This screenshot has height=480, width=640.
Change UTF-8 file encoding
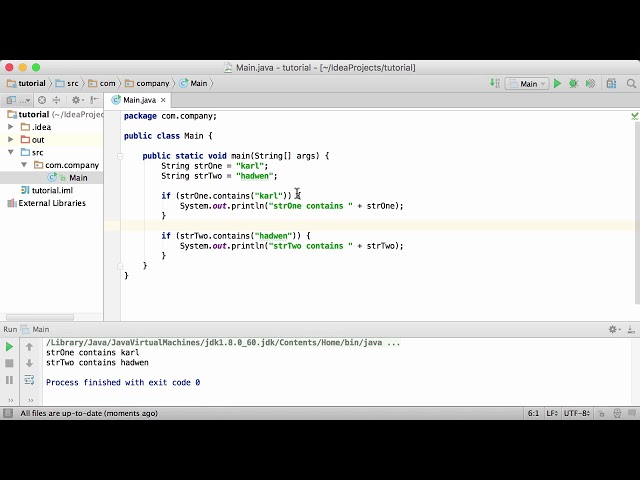pyautogui.click(x=576, y=413)
